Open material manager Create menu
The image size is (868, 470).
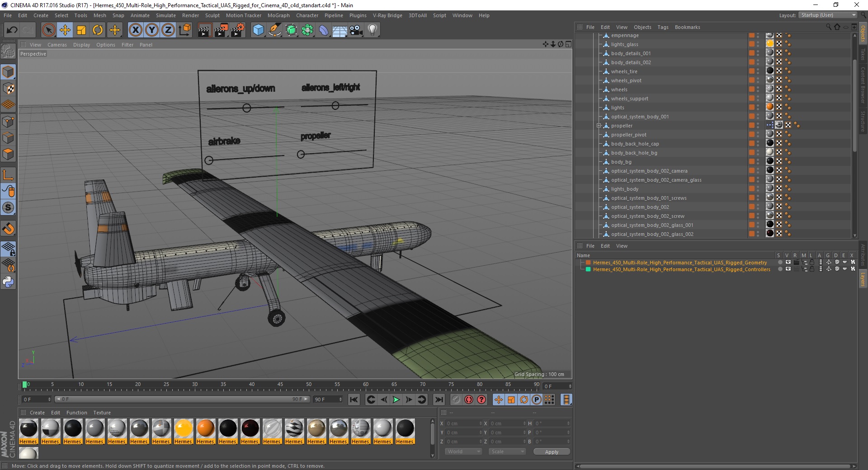37,413
